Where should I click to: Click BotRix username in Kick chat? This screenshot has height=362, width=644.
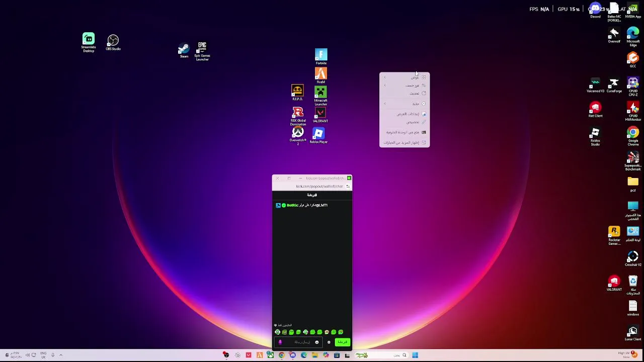click(292, 205)
